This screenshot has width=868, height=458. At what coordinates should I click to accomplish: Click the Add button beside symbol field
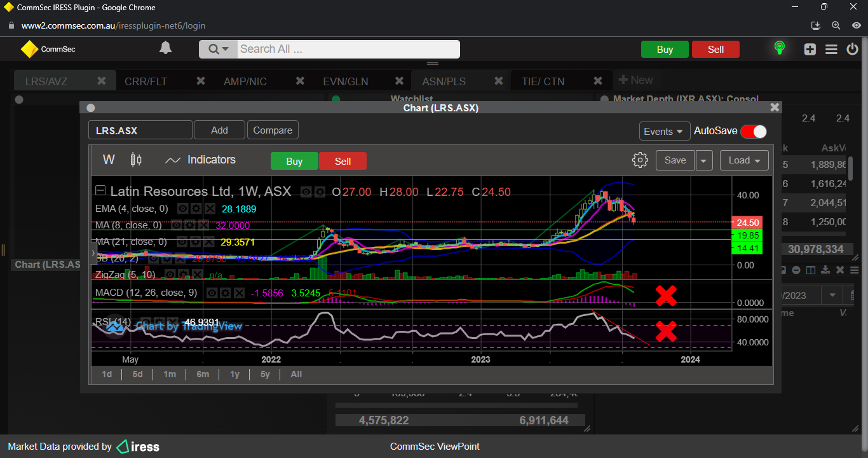click(x=219, y=130)
